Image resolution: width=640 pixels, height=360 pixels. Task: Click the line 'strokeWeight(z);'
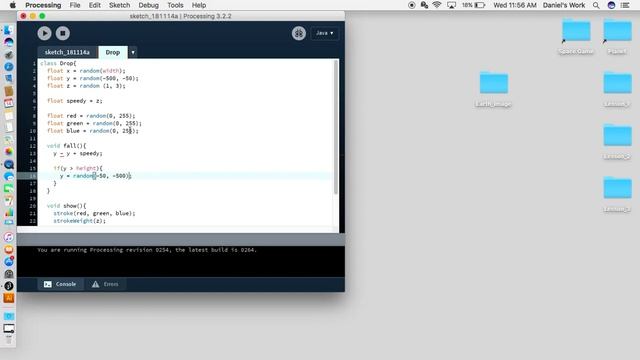[x=80, y=221]
